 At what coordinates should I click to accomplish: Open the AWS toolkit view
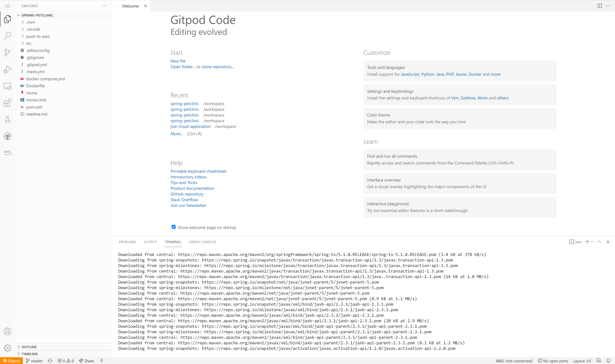pos(8,152)
